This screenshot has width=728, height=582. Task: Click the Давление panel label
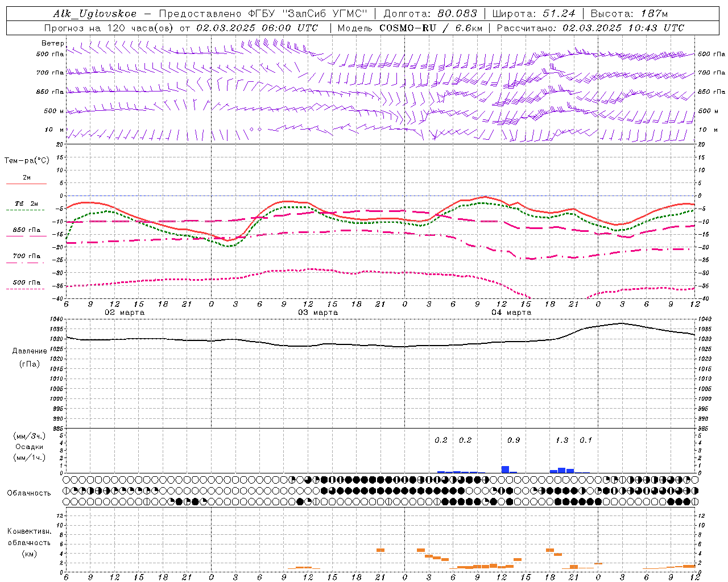tap(29, 351)
